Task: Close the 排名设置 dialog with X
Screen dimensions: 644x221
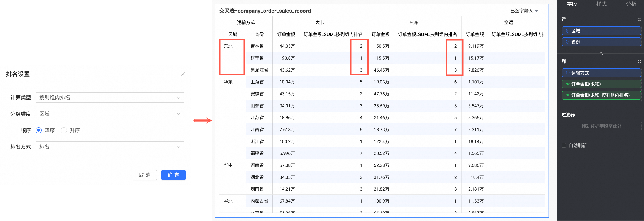Action: [x=183, y=74]
